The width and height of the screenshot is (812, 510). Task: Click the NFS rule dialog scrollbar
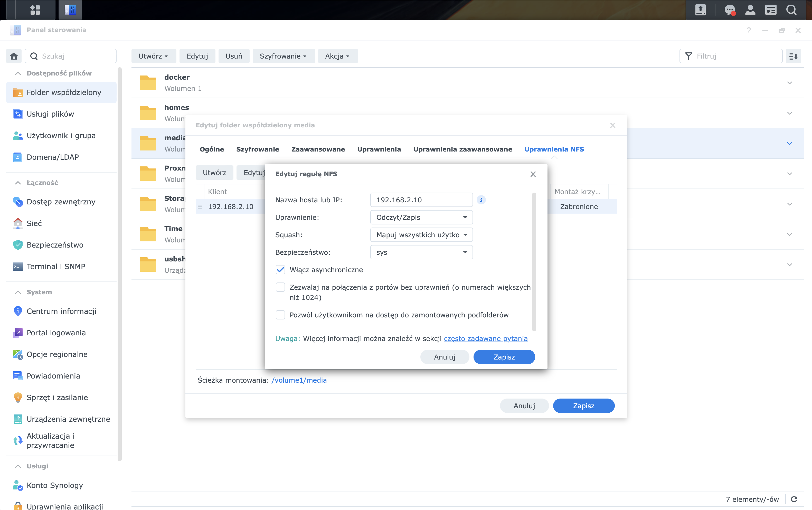[534, 262]
